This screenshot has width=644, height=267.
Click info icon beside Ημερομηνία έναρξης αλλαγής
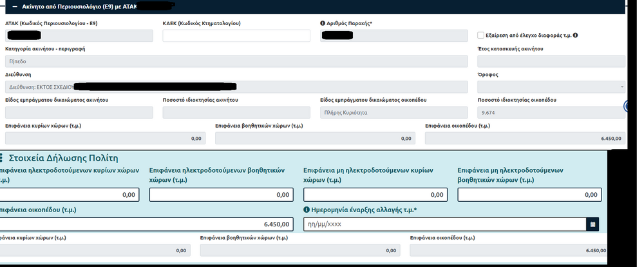[307, 210]
